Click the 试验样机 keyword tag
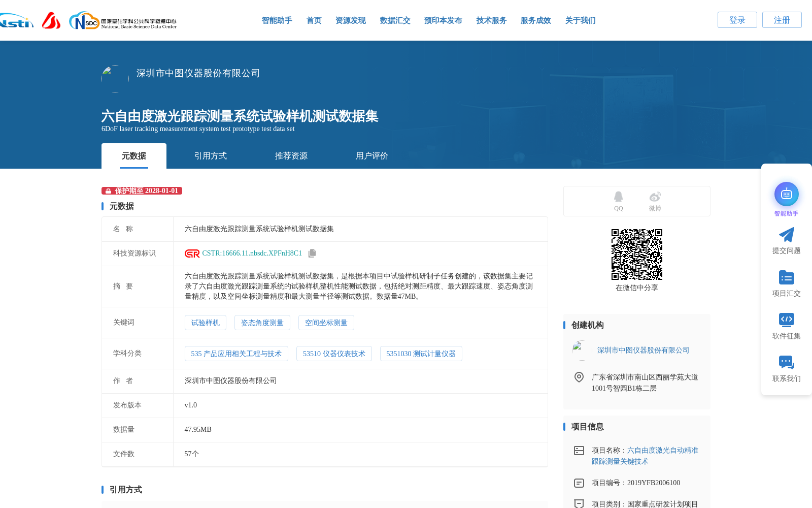 [x=206, y=323]
